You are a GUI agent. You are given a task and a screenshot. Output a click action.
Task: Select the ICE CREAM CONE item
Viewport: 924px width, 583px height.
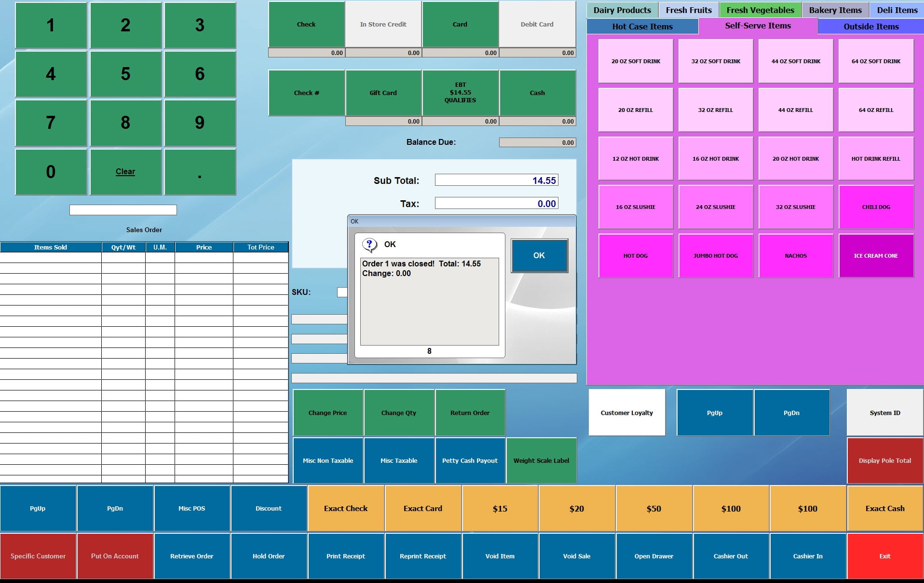(876, 256)
